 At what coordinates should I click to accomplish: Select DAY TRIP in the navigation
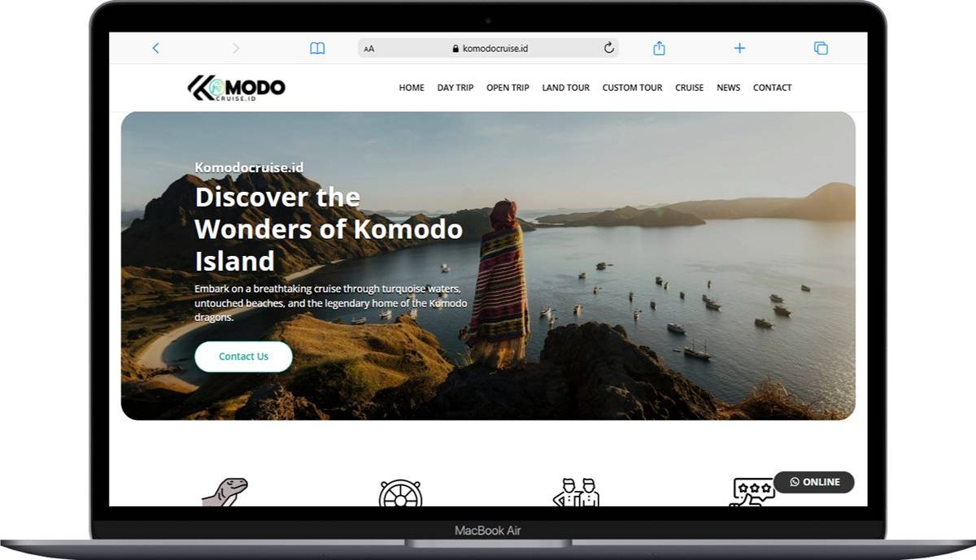pos(455,88)
